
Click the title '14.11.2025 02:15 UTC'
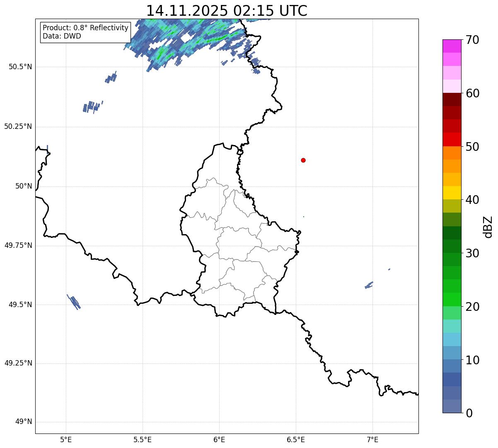point(227,11)
